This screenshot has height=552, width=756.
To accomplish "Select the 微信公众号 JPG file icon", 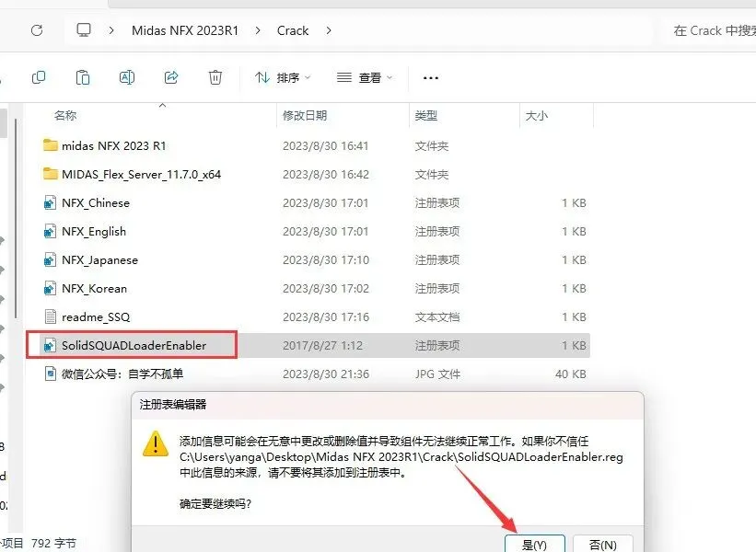I will tap(50, 374).
